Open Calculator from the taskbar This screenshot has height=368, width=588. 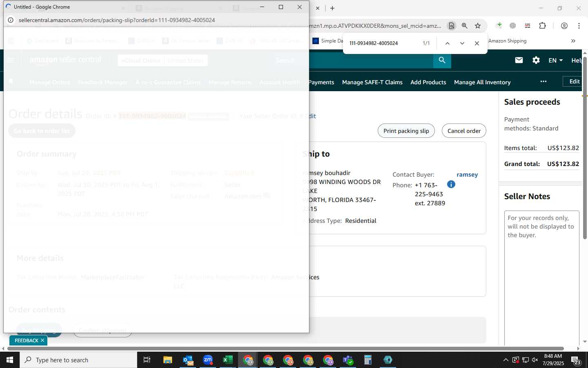(368, 360)
